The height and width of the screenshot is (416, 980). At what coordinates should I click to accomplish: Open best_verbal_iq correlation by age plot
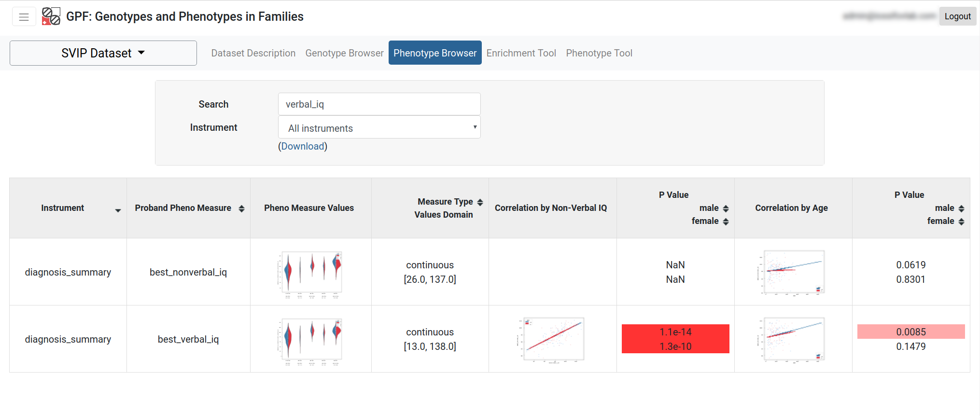[792, 340]
